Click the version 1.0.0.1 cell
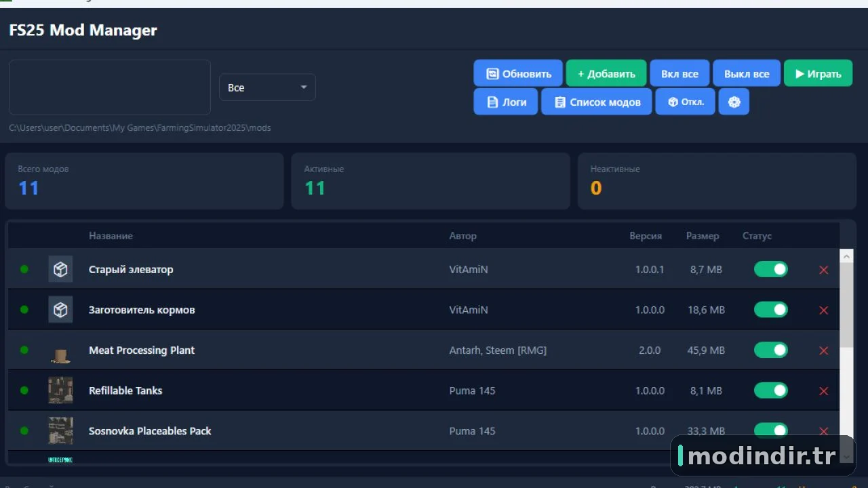Screen dimensions: 868x488 pyautogui.click(x=650, y=269)
